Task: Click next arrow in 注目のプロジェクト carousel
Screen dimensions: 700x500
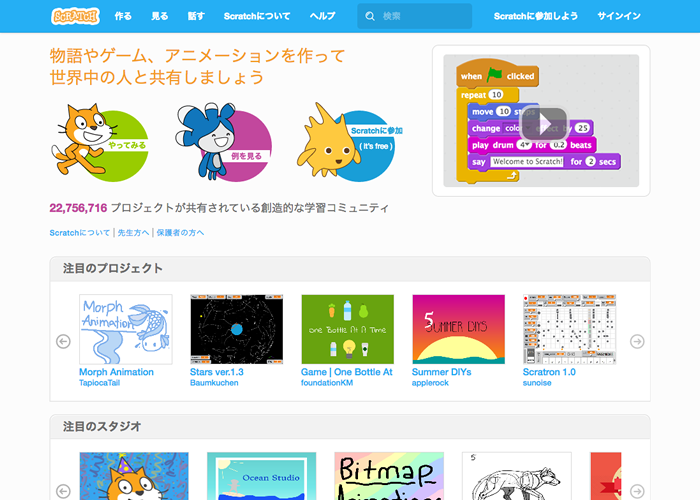Action: [637, 342]
